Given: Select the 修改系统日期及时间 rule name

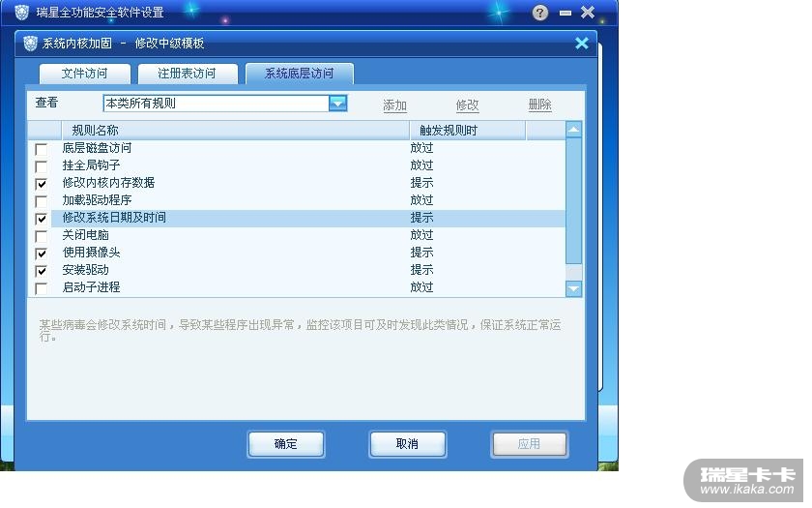Looking at the screenshot, I should [114, 218].
